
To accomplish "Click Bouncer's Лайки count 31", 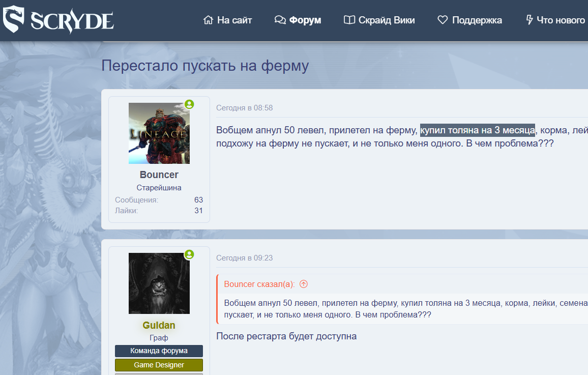I will pos(199,211).
